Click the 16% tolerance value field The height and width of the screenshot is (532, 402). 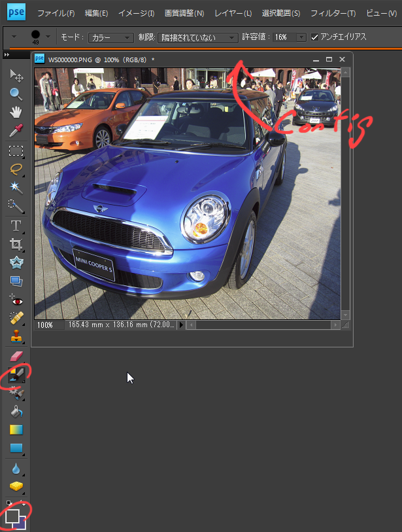tap(285, 37)
